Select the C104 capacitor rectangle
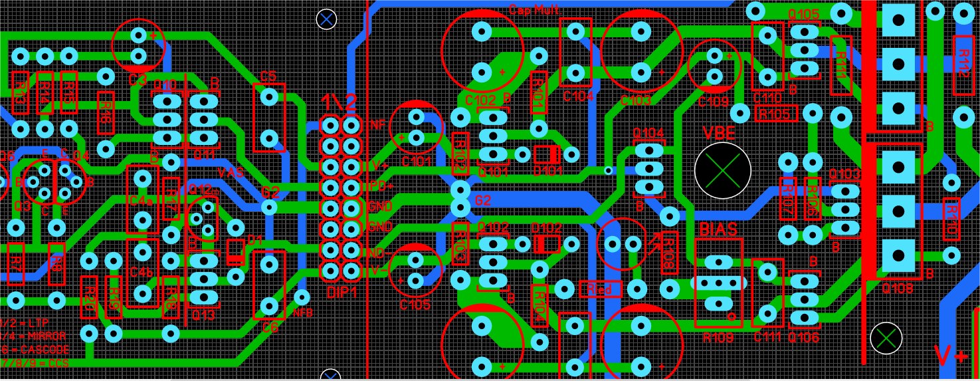 (576, 52)
